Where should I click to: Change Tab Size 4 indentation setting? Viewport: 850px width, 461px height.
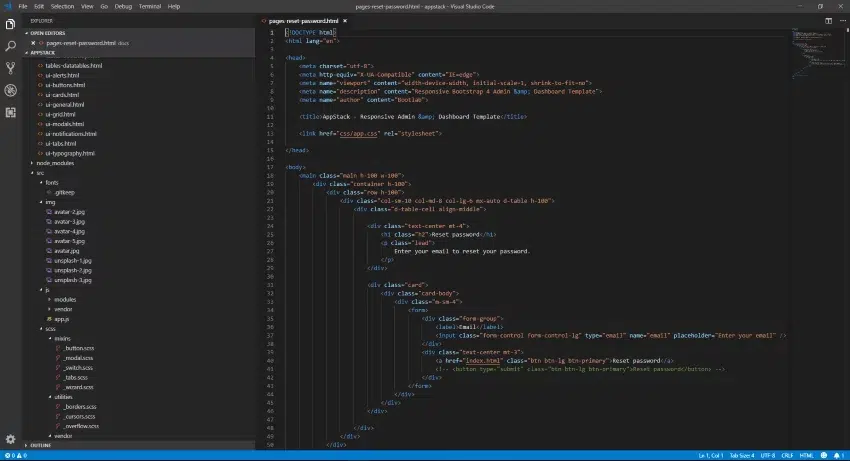[742, 456]
